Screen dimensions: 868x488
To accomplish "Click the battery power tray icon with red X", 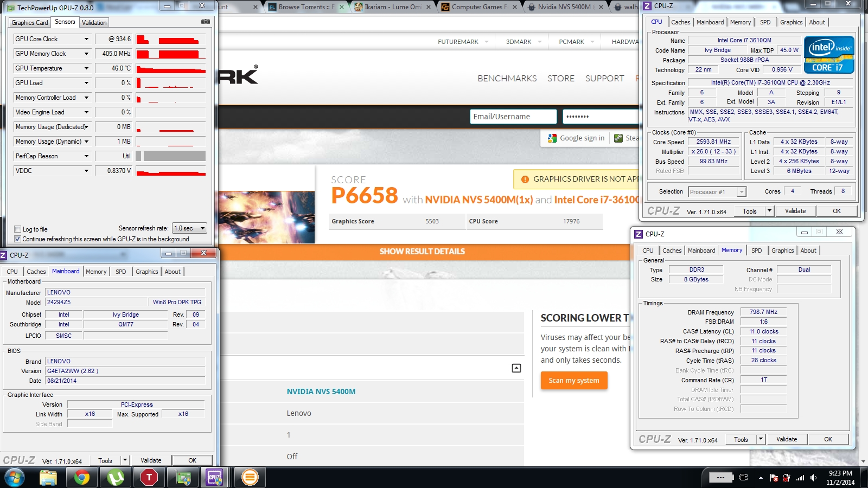I will pyautogui.click(x=787, y=478).
